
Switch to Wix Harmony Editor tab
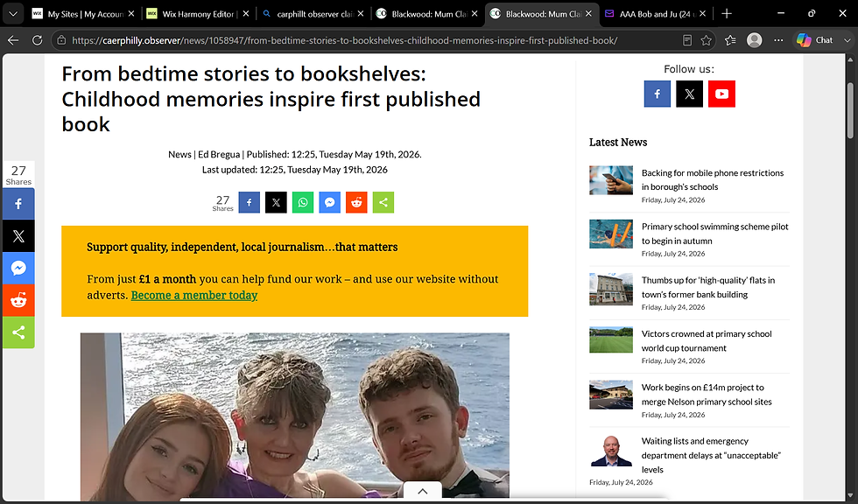198,14
